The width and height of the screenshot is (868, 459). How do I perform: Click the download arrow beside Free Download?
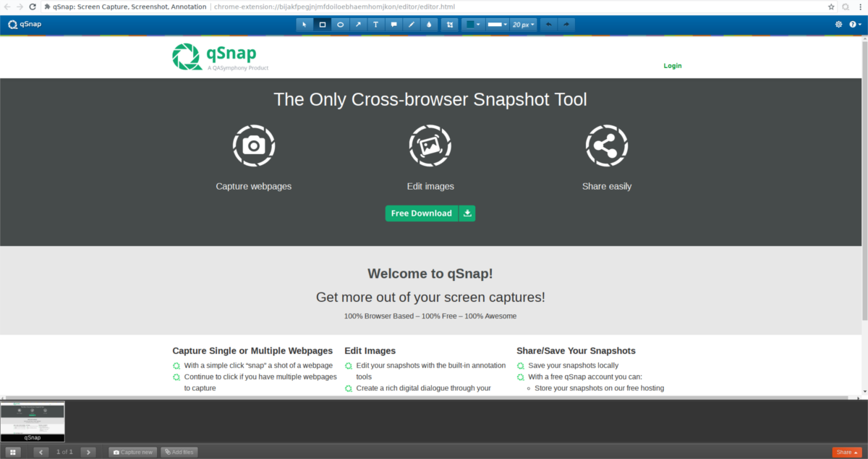pos(467,213)
